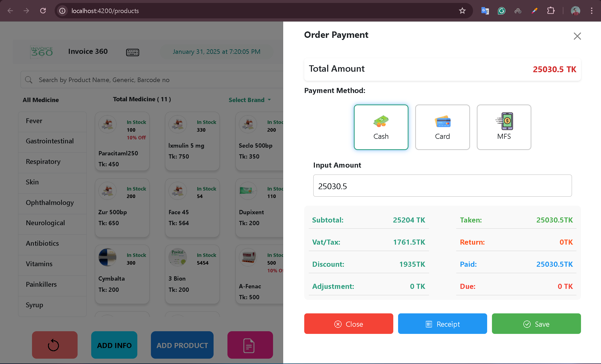Click the Invoice 360 logo
Screen dimensions: 601x364
pos(42,52)
